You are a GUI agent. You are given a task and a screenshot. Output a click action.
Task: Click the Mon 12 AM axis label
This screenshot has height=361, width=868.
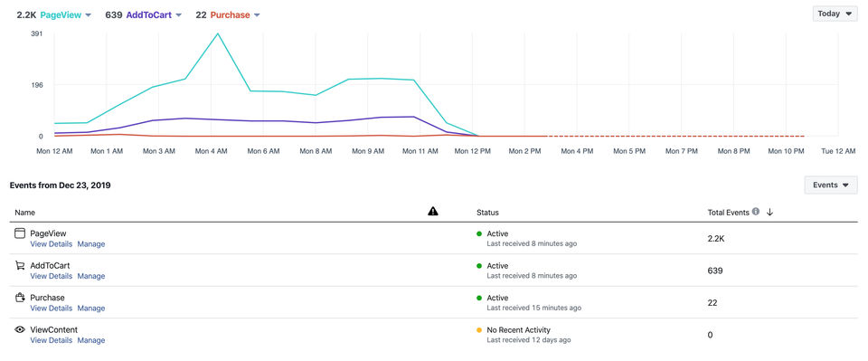(x=54, y=151)
